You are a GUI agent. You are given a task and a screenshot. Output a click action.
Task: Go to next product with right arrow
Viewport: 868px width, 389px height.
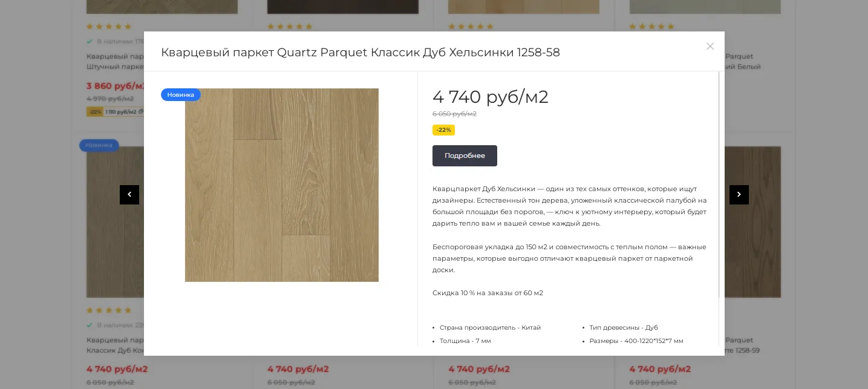(x=739, y=195)
